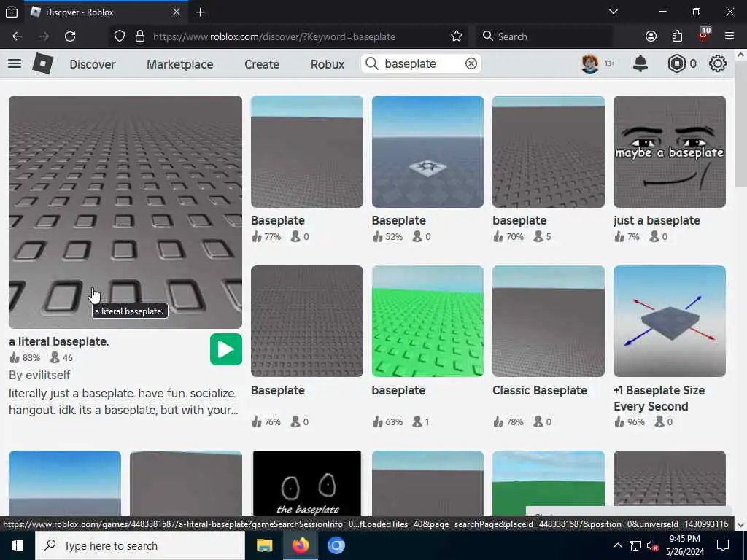Open Firefox account icon
This screenshot has width=747, height=560.
[651, 36]
